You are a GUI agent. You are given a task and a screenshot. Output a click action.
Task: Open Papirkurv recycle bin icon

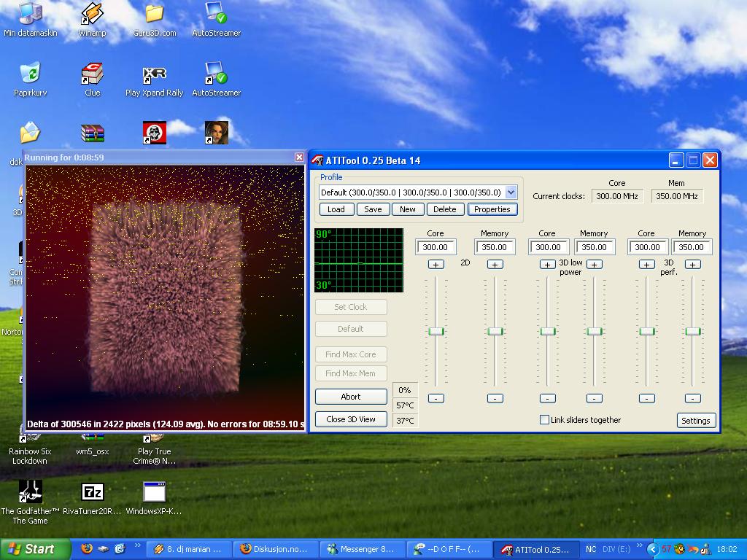tap(31, 79)
